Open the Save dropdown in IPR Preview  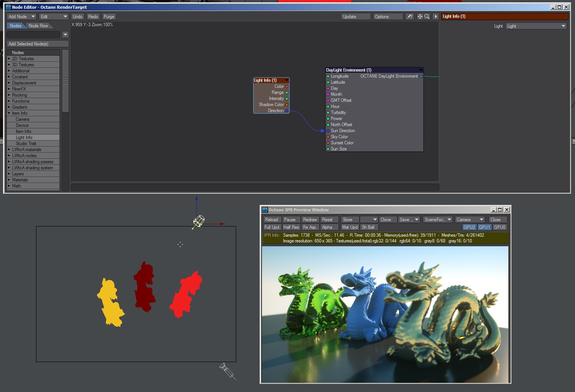coord(409,220)
